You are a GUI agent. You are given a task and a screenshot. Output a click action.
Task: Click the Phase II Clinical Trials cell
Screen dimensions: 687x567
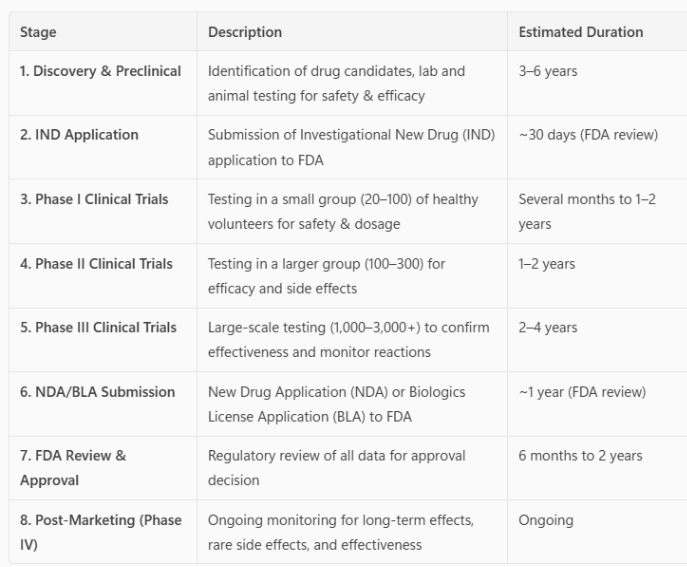96,264
